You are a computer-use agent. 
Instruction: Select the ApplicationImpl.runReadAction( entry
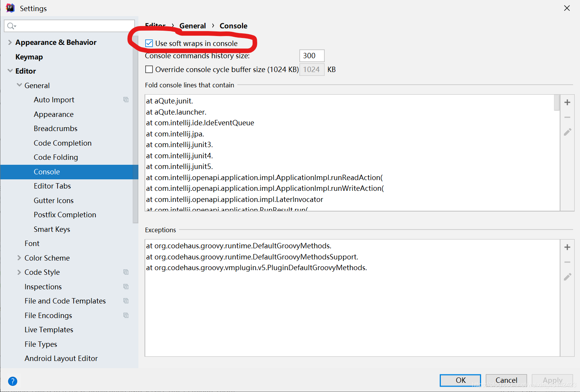[x=265, y=177]
